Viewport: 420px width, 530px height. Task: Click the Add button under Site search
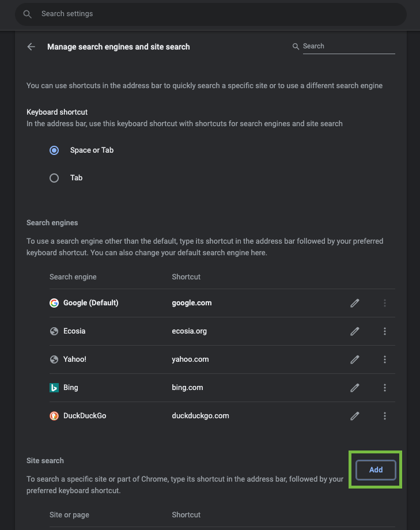coord(375,470)
